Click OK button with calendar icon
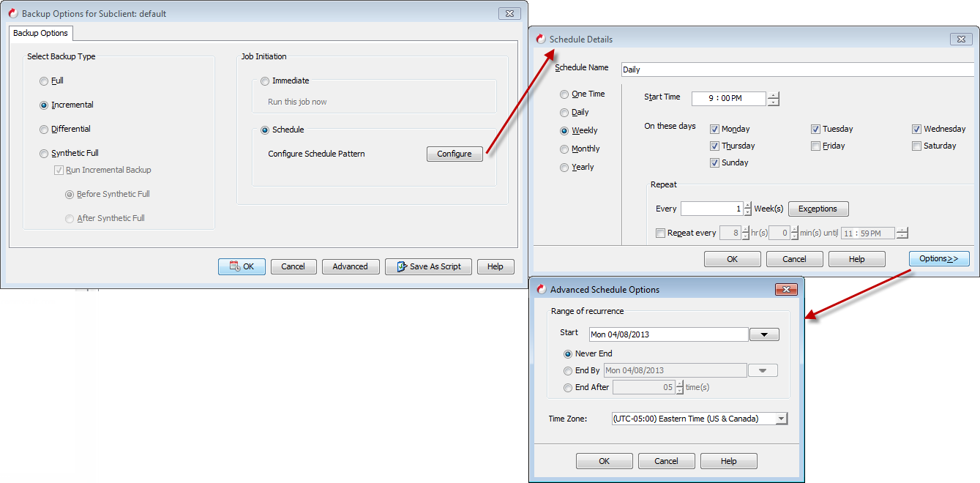 coord(242,266)
